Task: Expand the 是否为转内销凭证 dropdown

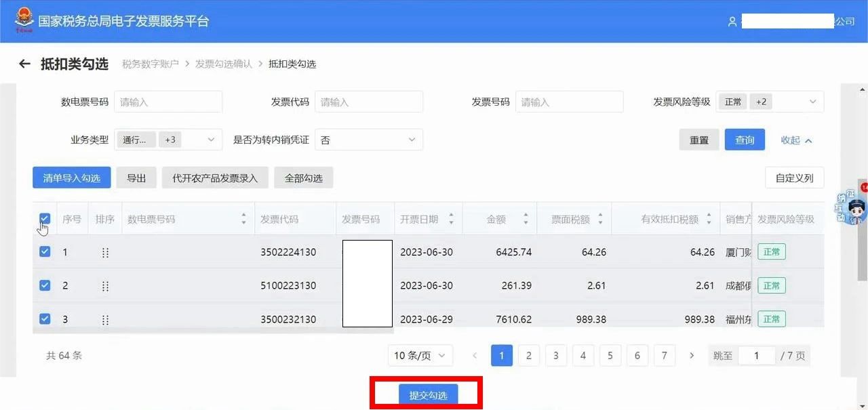Action: pyautogui.click(x=369, y=140)
